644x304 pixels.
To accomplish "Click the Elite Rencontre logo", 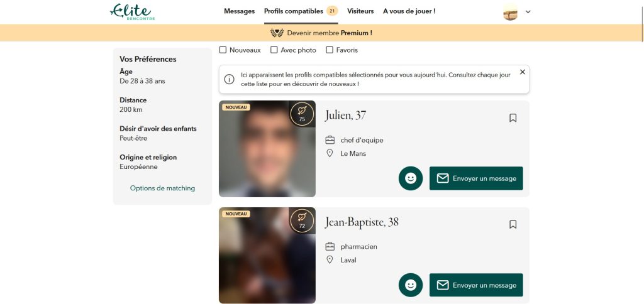I will pyautogui.click(x=132, y=11).
